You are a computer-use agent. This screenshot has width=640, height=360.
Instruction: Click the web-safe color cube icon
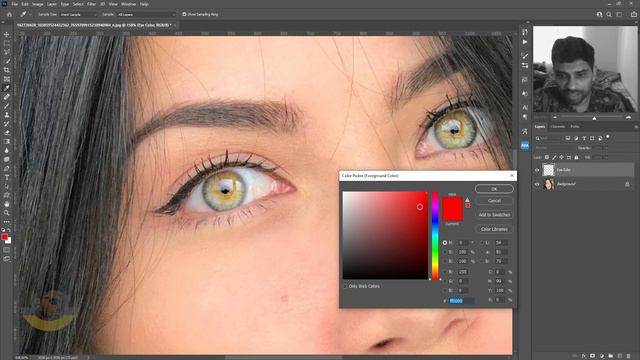coord(467,206)
